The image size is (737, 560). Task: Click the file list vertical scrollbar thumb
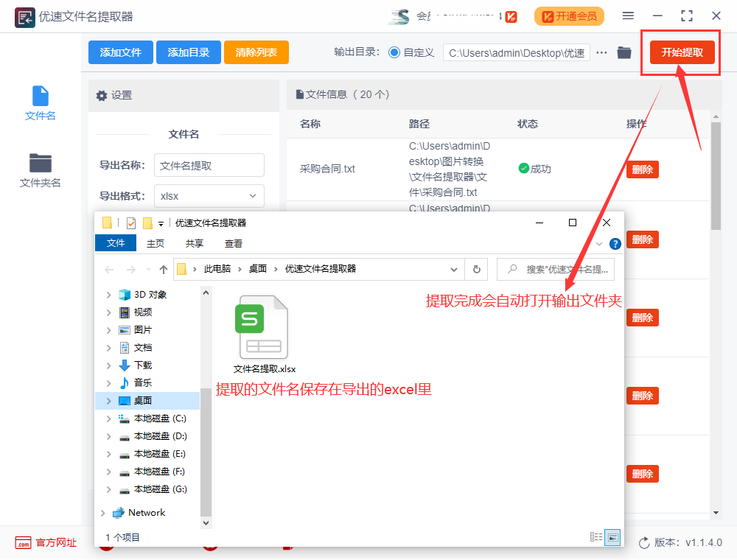click(x=716, y=176)
